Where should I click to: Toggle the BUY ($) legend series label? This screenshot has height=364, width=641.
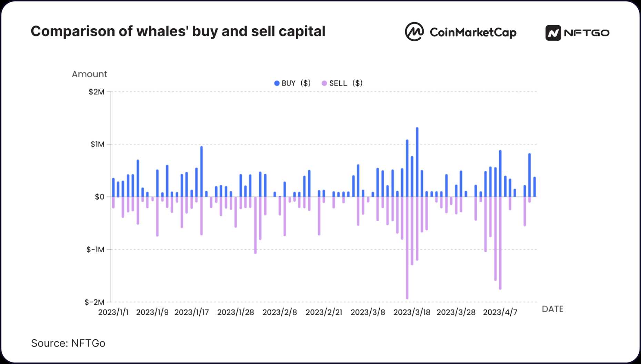[296, 83]
